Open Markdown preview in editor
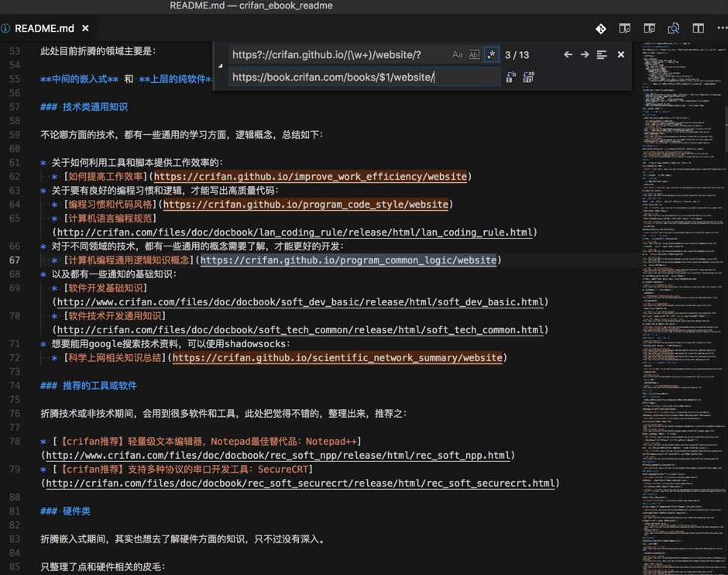 (625, 29)
